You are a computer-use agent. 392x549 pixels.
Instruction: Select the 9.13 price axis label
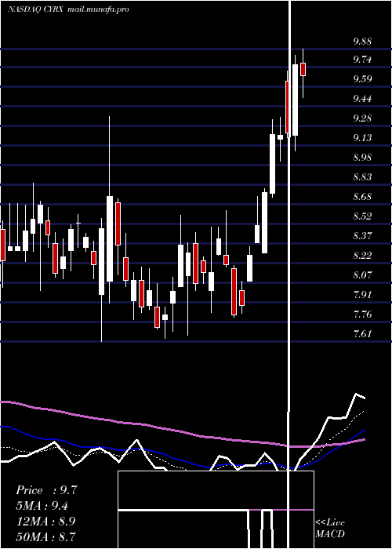(x=362, y=138)
